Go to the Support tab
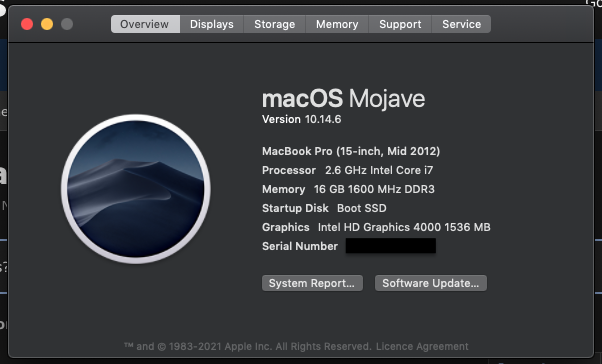The image size is (602, 364). point(400,24)
